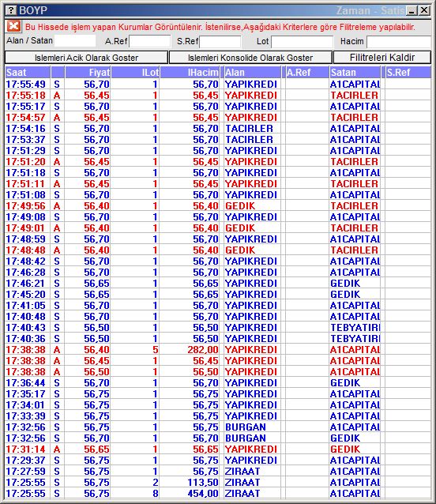Select the row with time 17:55:18
Screen dimensions: 436x504
(218, 96)
